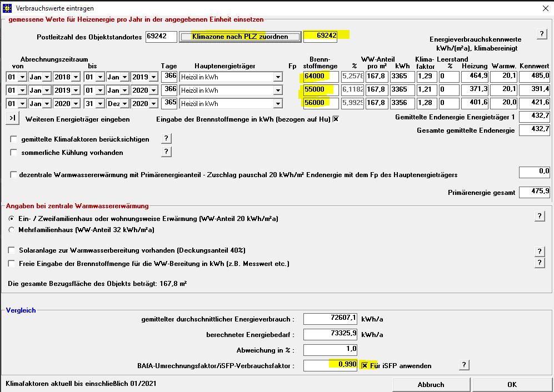Open help on the Ein-/Zweifamilienhaus row

click(540, 216)
